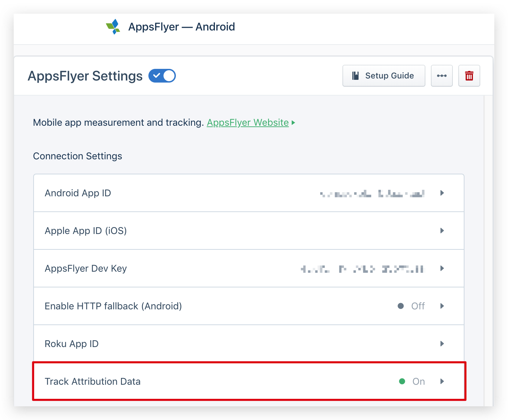Select the AppsFlyer Dev Key label
Viewport: 508px width, 420px height.
click(86, 269)
